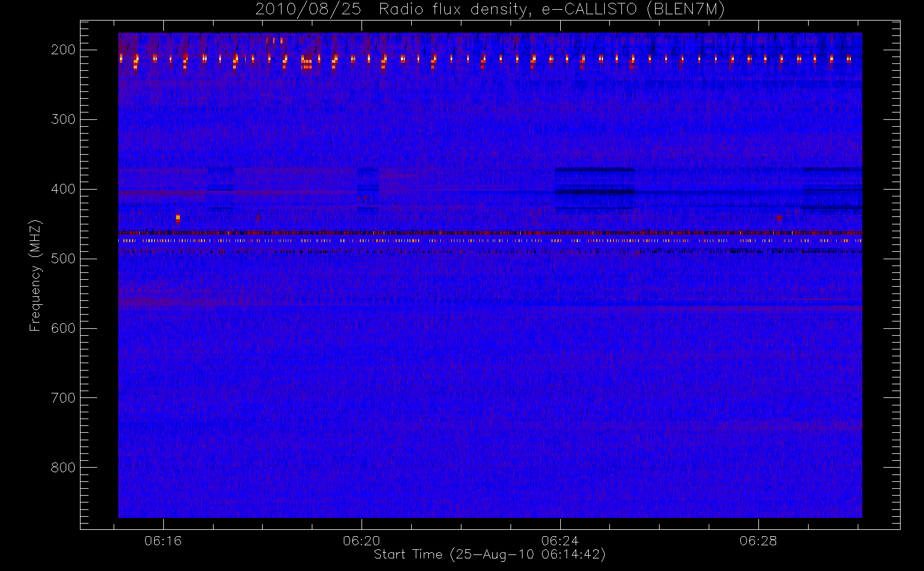Click the 400 frequency tick label
This screenshot has width=924, height=571.
(63, 189)
